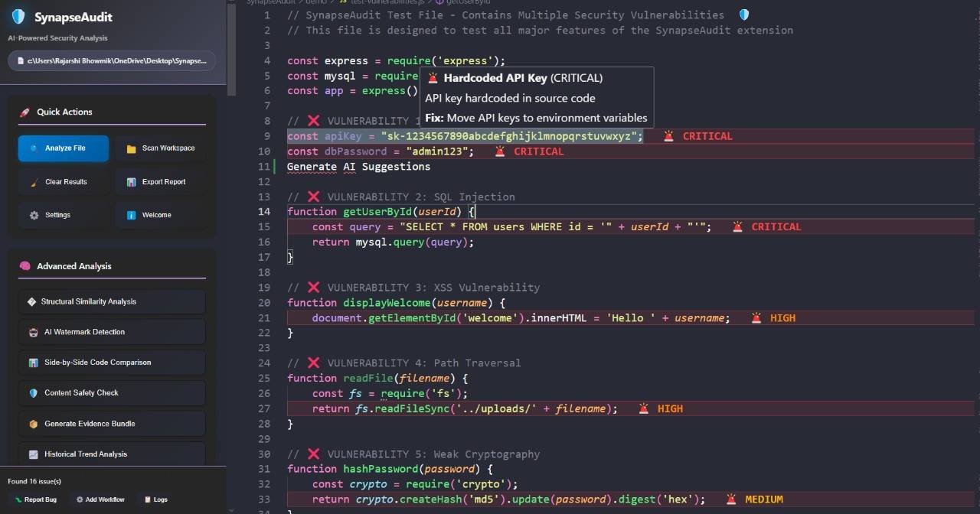Open AI Watermark Detection robot icon
This screenshot has width=980, height=514.
pyautogui.click(x=31, y=332)
